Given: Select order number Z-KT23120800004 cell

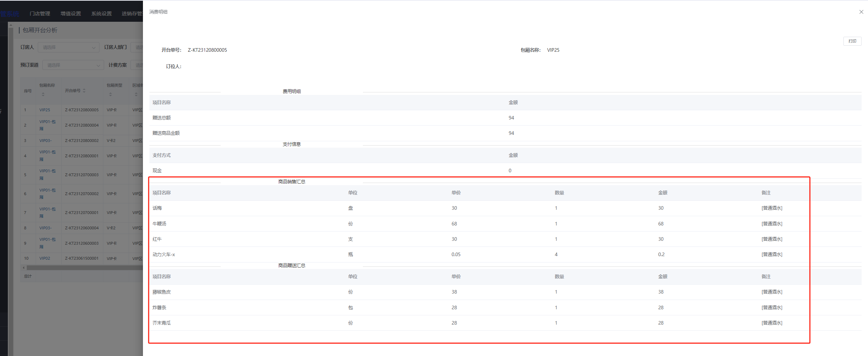Looking at the screenshot, I should coord(82,125).
